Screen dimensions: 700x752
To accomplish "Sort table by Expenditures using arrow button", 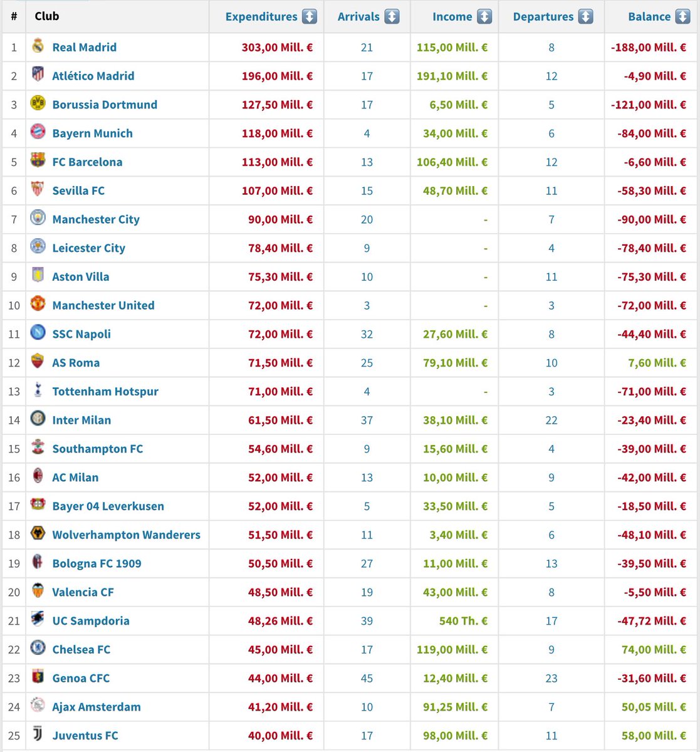I will tap(310, 17).
